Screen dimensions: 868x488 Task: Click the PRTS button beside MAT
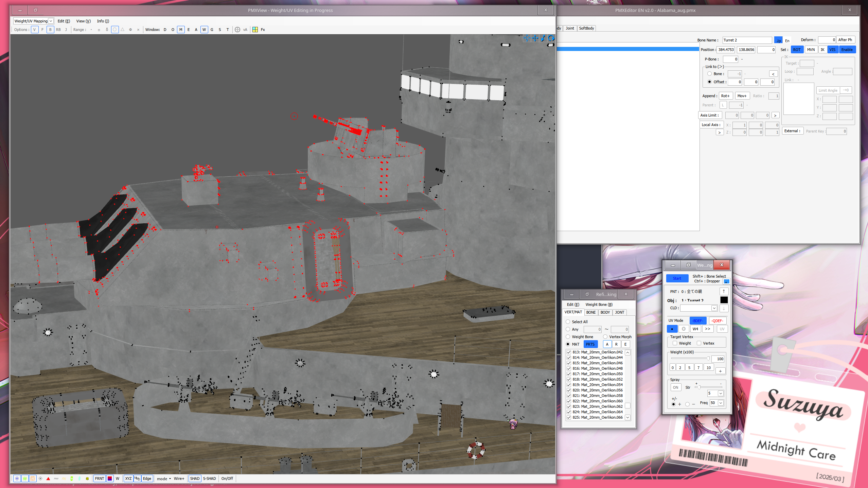590,344
